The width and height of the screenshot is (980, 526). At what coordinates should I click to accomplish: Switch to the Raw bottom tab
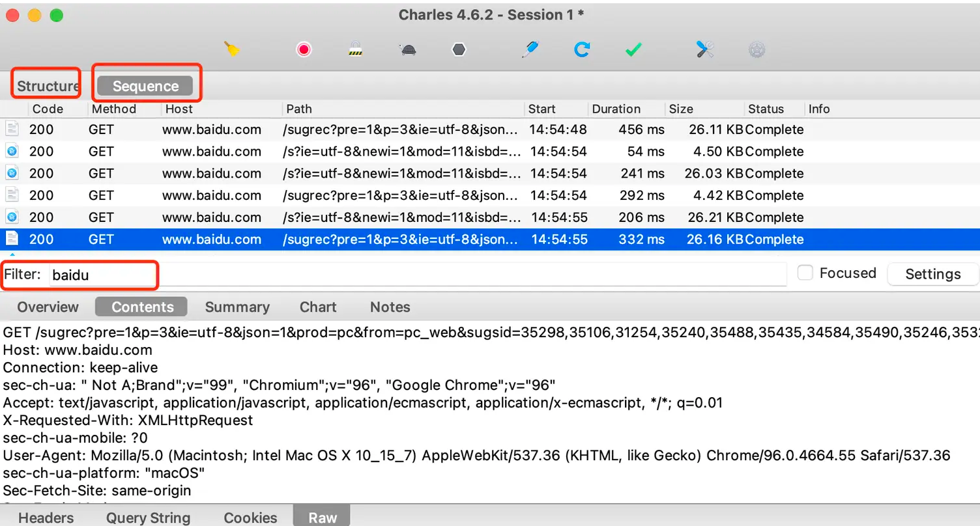322,517
